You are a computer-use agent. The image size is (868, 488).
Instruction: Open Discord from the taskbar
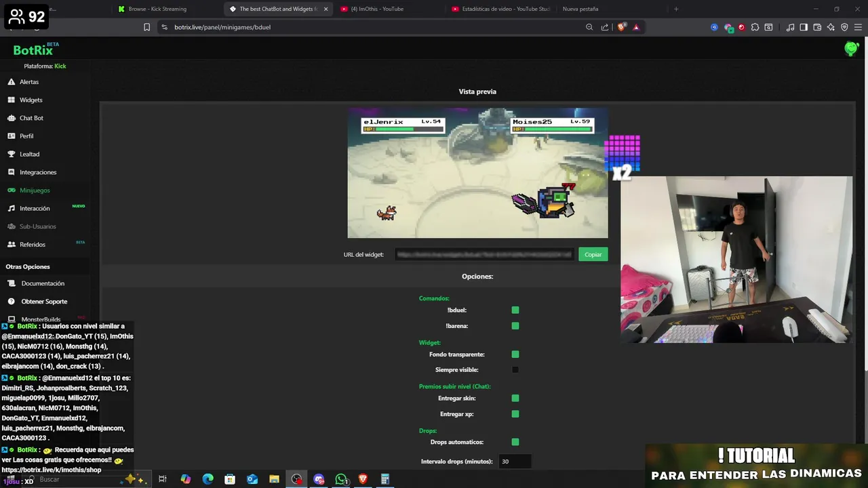(x=319, y=479)
